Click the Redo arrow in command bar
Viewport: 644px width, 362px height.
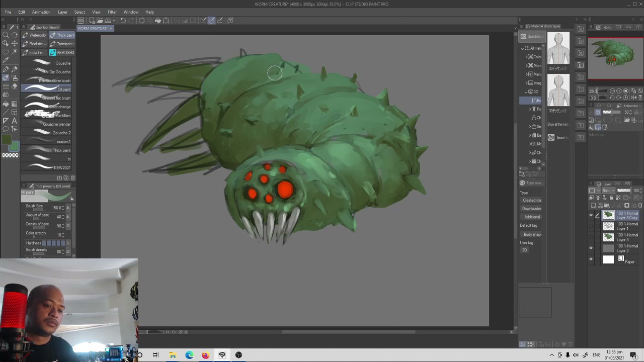click(x=131, y=21)
